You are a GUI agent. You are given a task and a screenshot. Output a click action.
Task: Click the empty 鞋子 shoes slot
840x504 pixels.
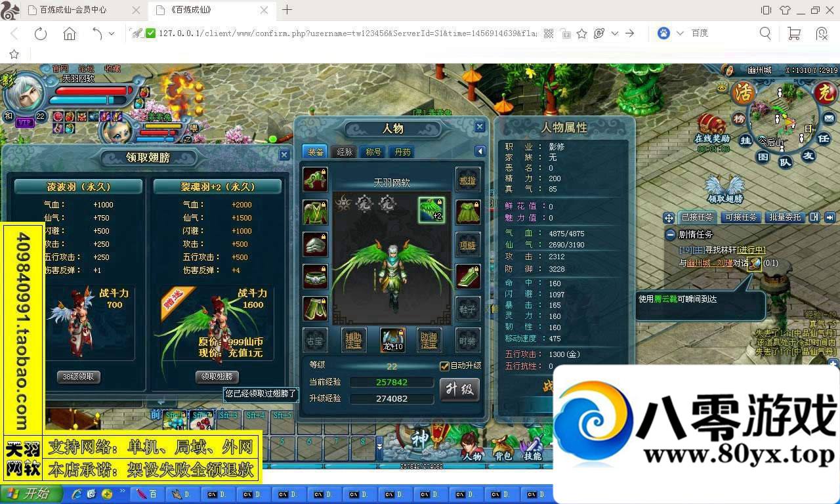coord(468,308)
